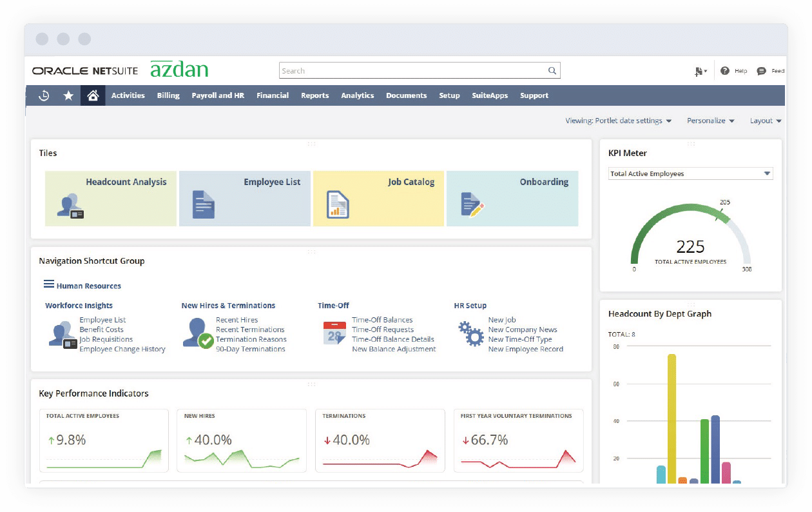
Task: Open the Total Active Employees KPI selector
Action: pos(690,173)
